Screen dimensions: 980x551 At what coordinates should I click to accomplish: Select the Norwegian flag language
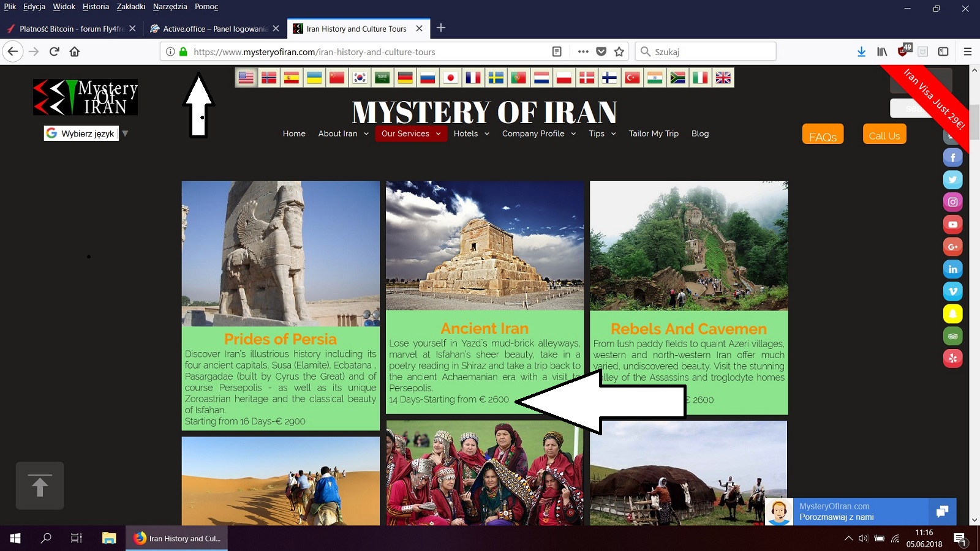click(x=269, y=78)
